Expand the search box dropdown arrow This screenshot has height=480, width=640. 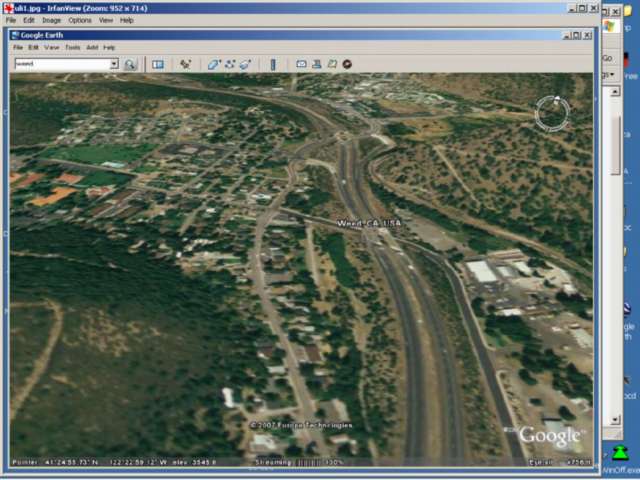pos(113,64)
